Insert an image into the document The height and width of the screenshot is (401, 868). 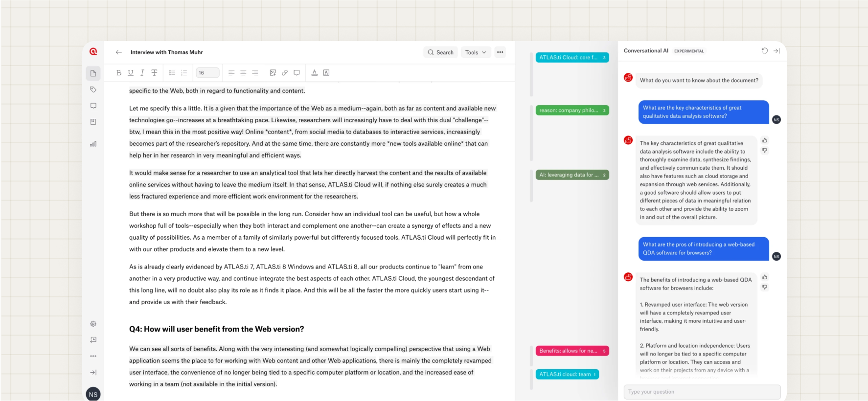tap(273, 73)
